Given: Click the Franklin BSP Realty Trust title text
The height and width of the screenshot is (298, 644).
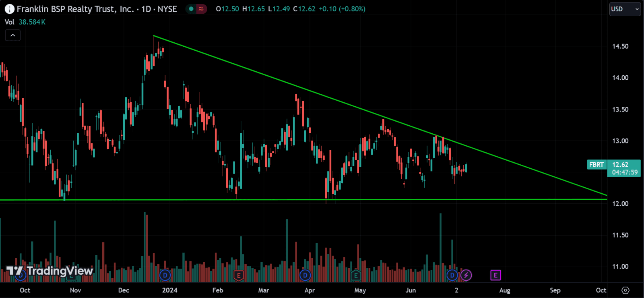Looking at the screenshot, I should 75,9.
